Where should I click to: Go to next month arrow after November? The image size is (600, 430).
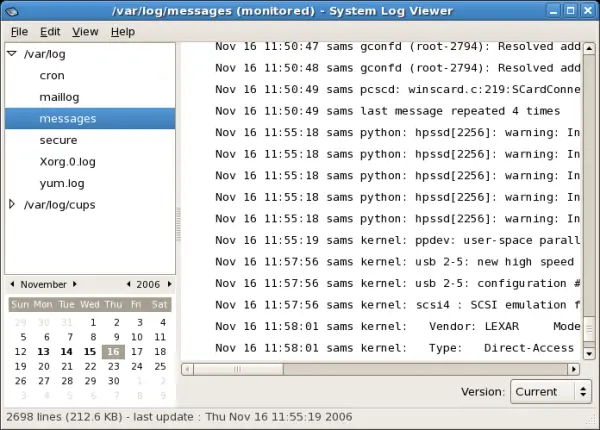click(73, 284)
